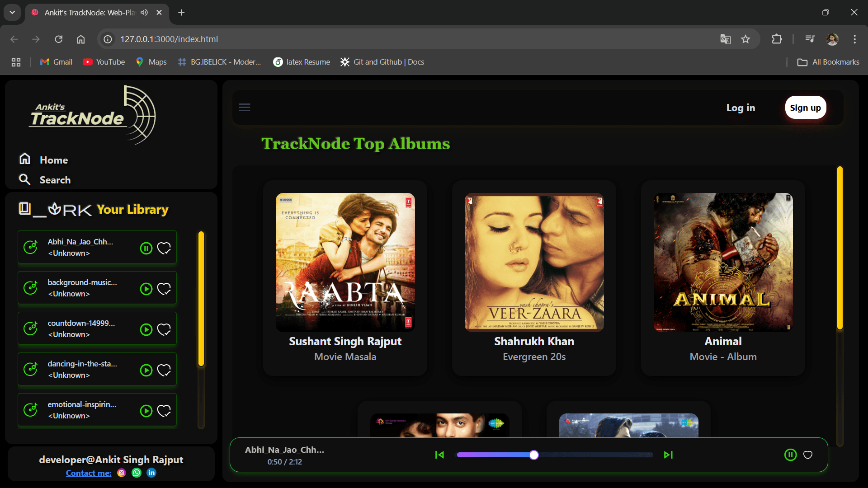This screenshot has height=488, width=868.
Task: Open developer's Instagram profile icon
Action: point(122,473)
